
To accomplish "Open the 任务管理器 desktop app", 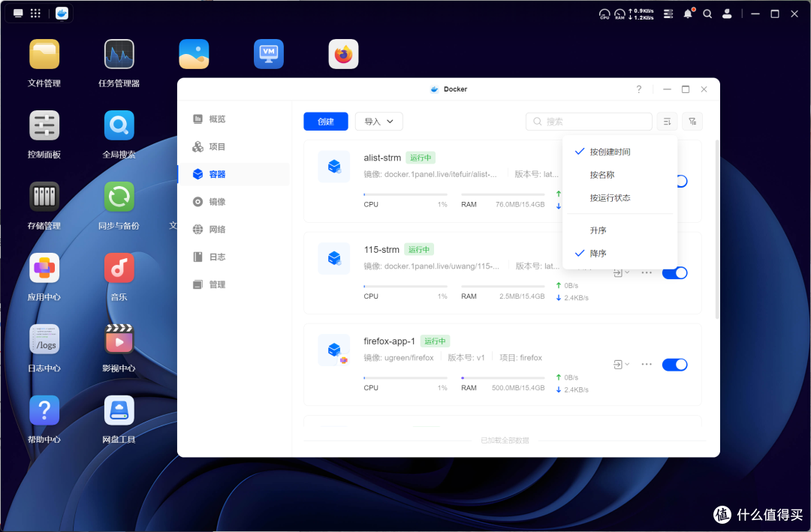I will coord(119,54).
